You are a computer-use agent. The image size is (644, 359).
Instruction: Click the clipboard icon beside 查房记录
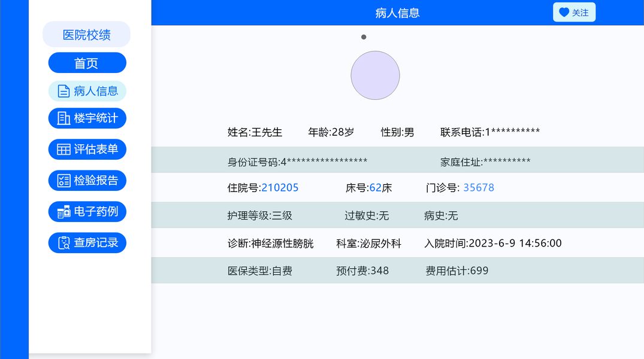pyautogui.click(x=64, y=243)
